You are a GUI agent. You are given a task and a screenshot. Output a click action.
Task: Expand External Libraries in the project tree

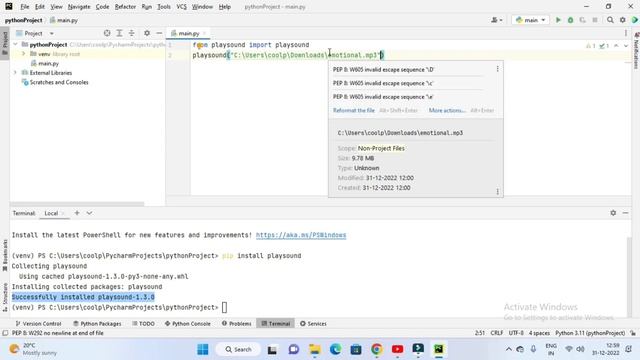click(16, 73)
